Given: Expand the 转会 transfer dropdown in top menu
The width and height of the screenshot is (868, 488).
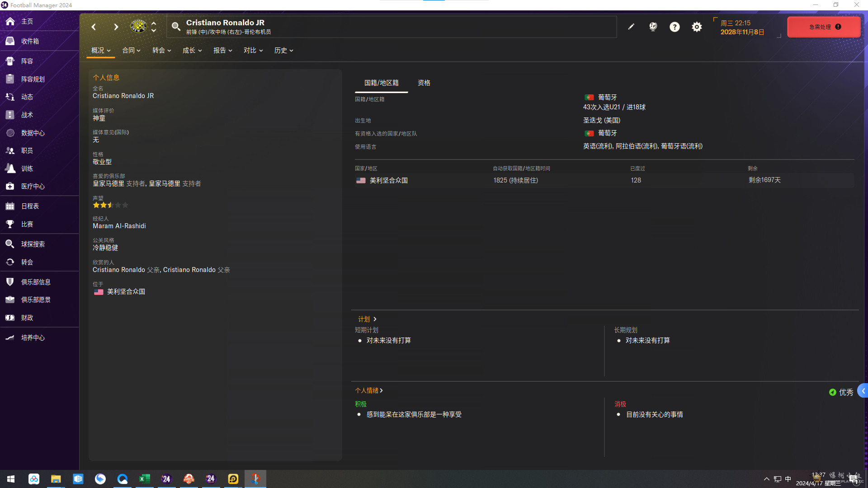Looking at the screenshot, I should tap(161, 50).
